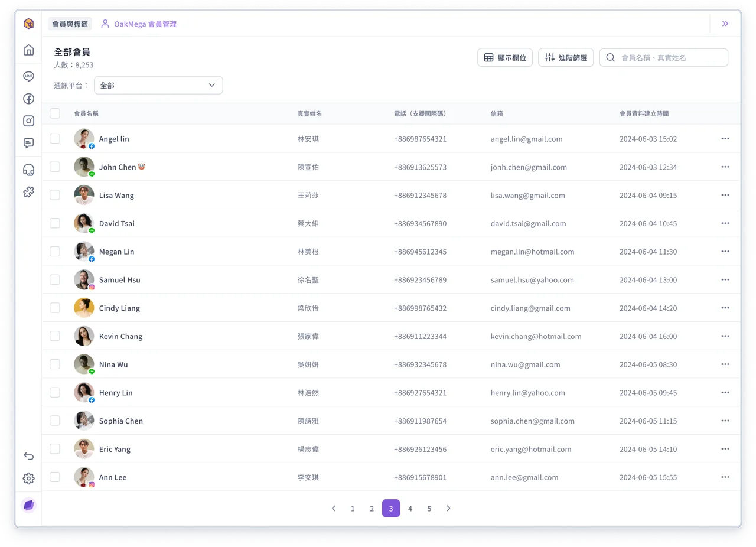Image resolution: width=756 pixels, height=547 pixels.
Task: Open the headset support sidebar icon
Action: [x=28, y=170]
